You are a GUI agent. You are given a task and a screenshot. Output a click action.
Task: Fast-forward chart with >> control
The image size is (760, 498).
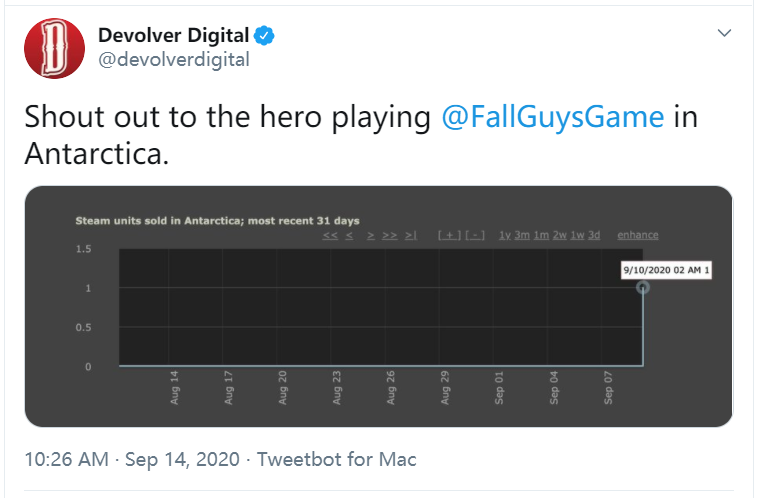390,235
